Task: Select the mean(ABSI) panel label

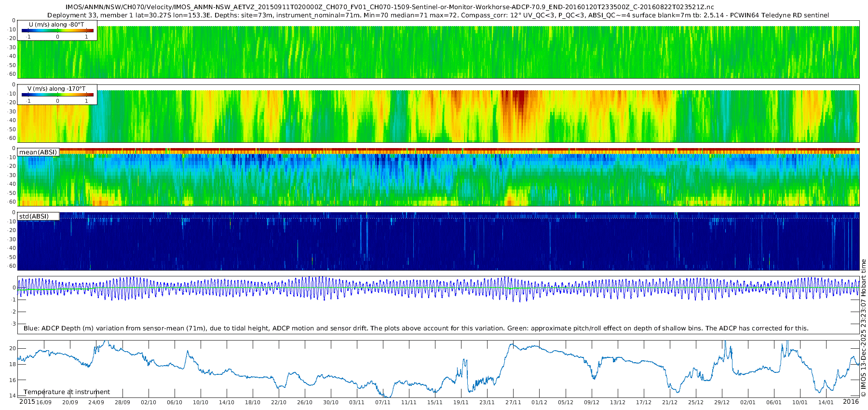Action: 38,152
